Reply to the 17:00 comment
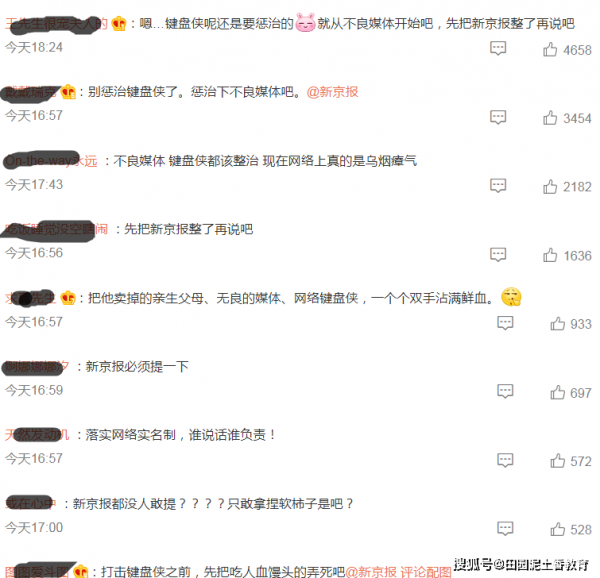600x578 pixels. [x=505, y=529]
